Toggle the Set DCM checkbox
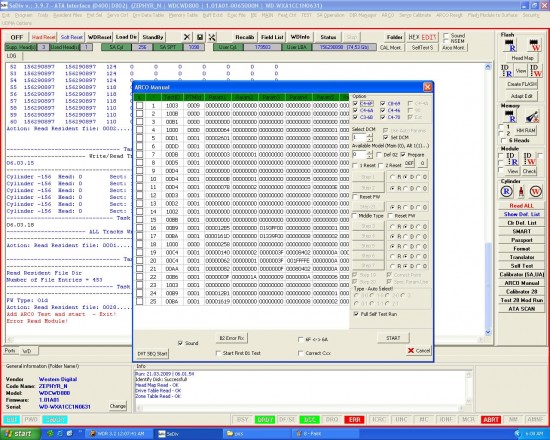 [x=386, y=137]
